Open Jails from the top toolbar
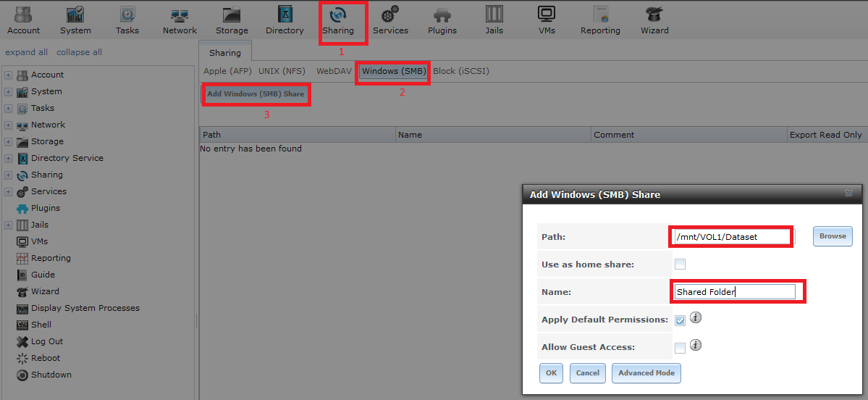868x400 pixels. pyautogui.click(x=494, y=20)
